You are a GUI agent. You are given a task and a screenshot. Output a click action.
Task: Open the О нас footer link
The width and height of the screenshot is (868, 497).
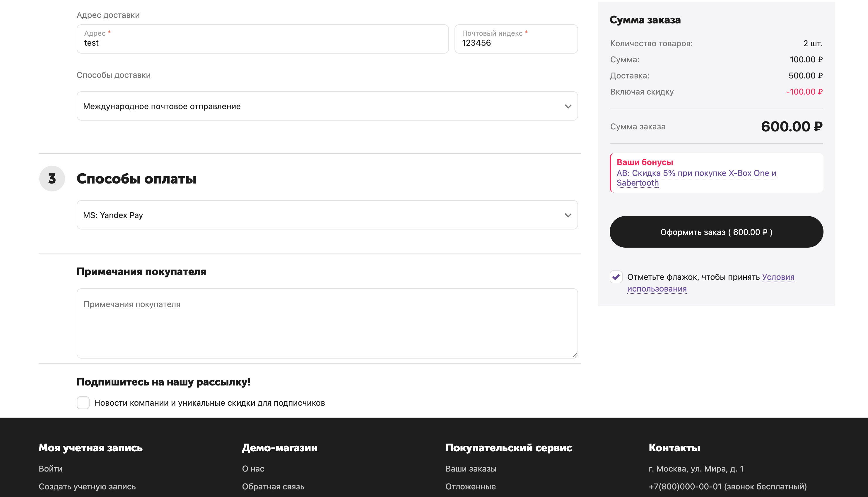click(x=253, y=469)
